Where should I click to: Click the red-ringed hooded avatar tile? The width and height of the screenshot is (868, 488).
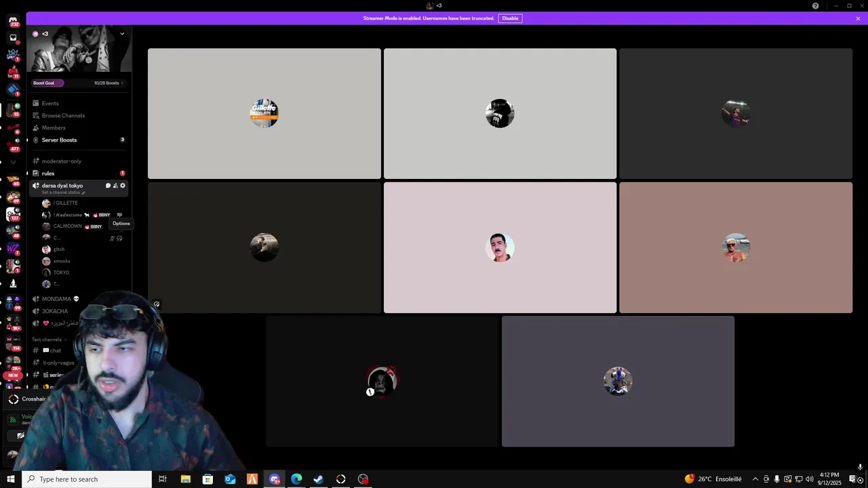point(382,382)
